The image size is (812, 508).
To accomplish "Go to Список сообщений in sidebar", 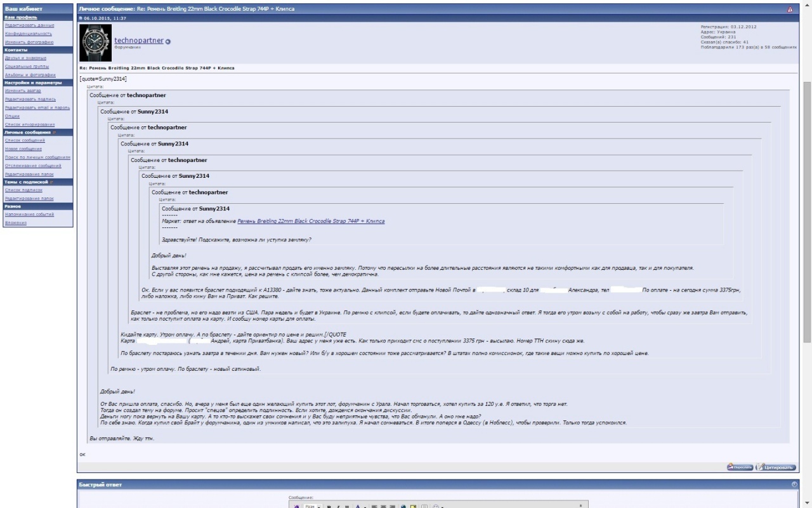I will 25,140.
